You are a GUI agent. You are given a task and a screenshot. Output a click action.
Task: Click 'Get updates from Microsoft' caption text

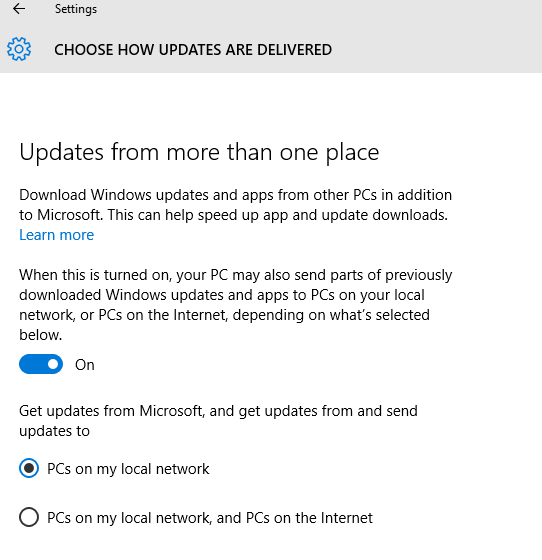coord(218,421)
